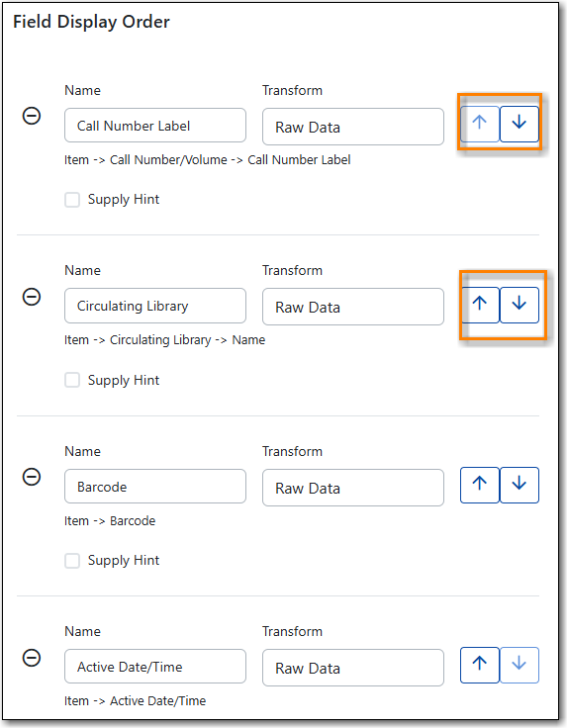This screenshot has width=567, height=728.
Task: Click the Field Display Order heading
Action: tap(91, 23)
